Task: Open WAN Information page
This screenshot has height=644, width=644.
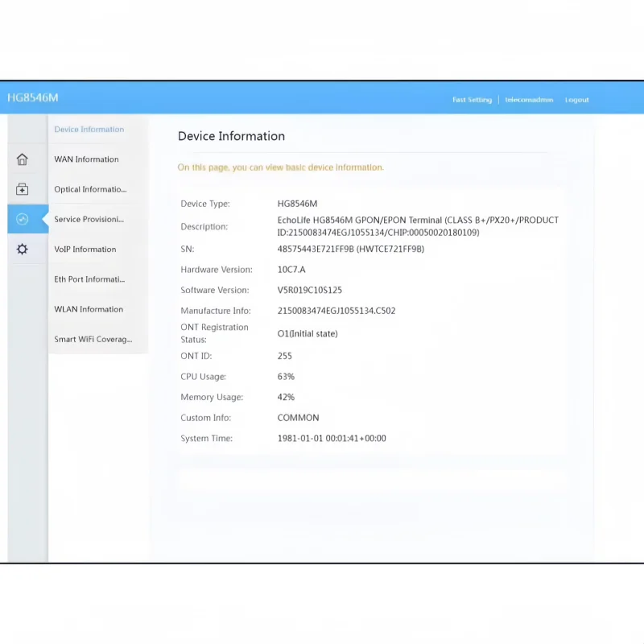Action: point(86,159)
